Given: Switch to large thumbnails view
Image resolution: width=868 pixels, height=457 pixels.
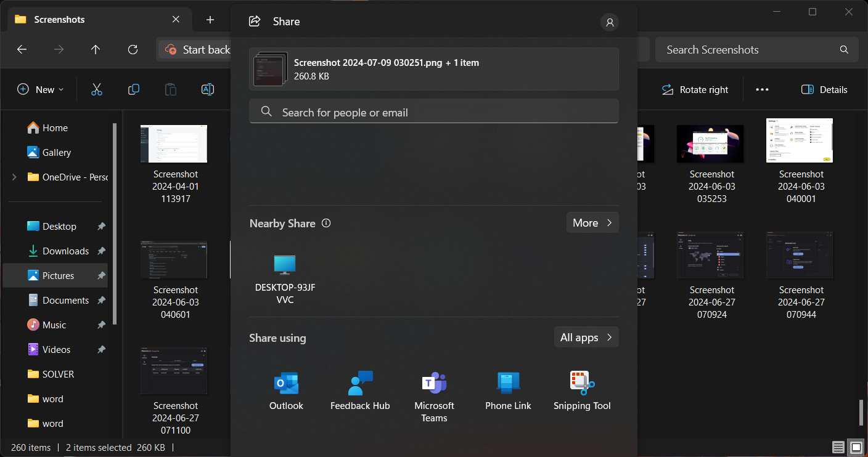Looking at the screenshot, I should coord(856,447).
